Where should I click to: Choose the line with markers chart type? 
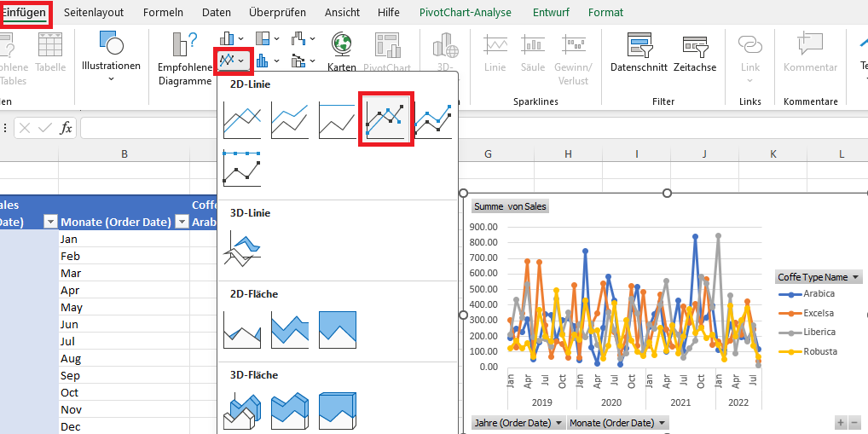coord(386,119)
